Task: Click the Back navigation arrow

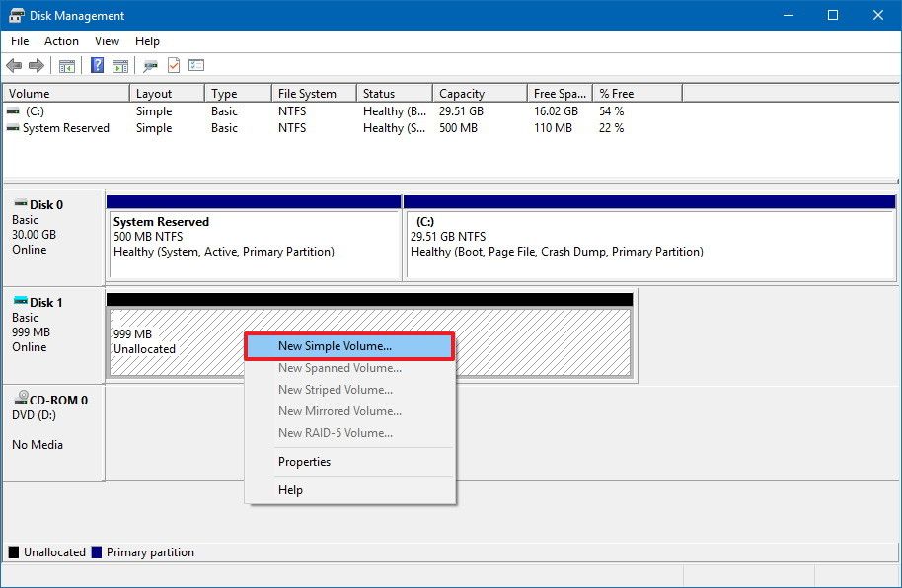Action: tap(14, 65)
